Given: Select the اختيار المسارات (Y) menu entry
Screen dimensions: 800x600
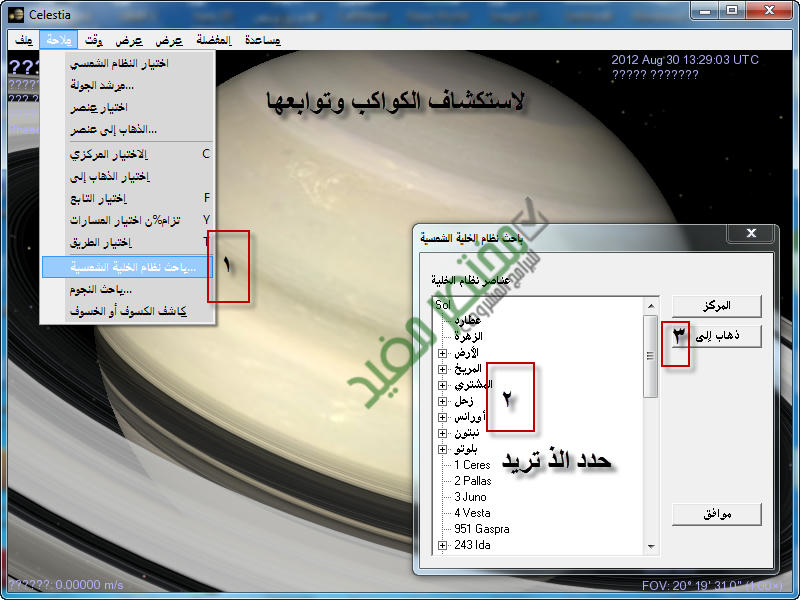Looking at the screenshot, I should [x=127, y=220].
